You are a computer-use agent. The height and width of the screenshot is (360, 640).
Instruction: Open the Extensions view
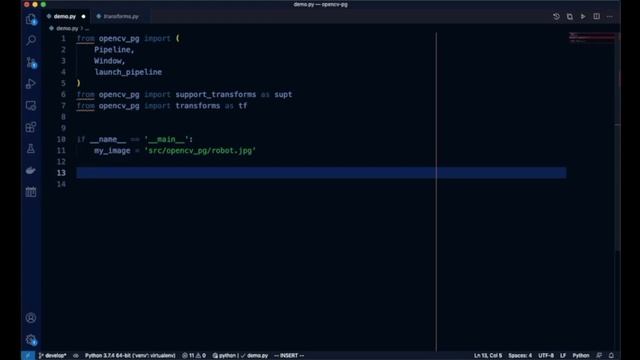31,127
